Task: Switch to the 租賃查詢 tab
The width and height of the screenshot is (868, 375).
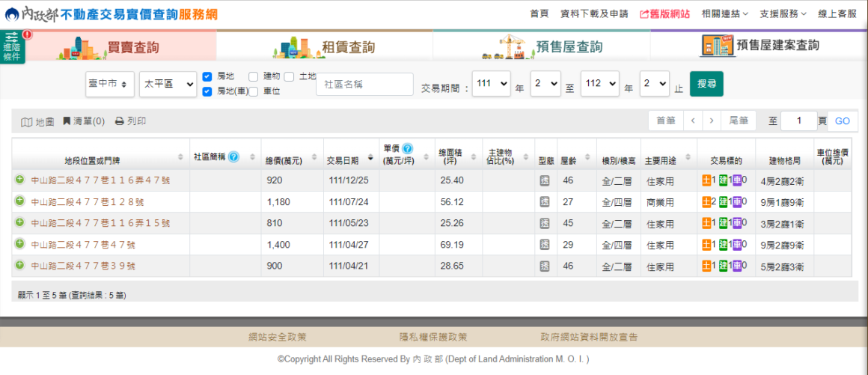Action: point(325,46)
